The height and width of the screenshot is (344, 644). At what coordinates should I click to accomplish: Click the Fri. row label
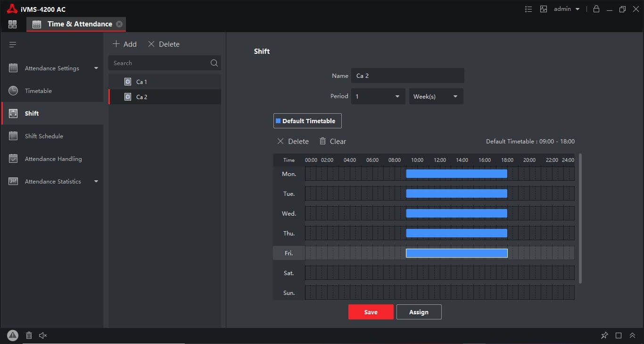289,253
